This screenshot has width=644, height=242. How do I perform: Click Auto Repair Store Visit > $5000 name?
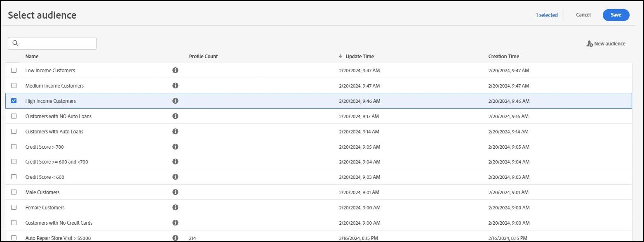(59, 238)
